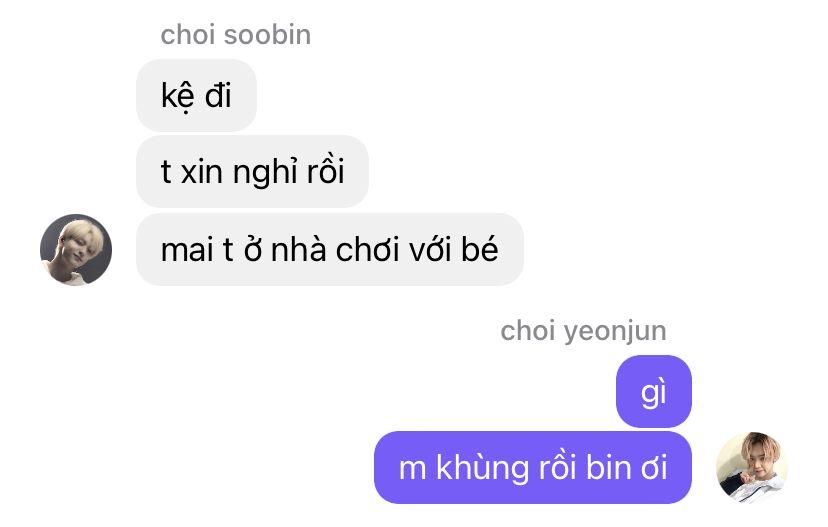Viewport: 828px width, 527px height.
Task: Select the 't xin nghỉ rồi' message
Action: tap(252, 172)
